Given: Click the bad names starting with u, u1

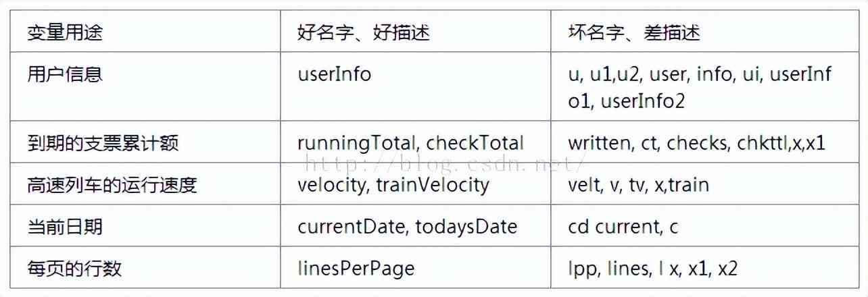Looking at the screenshot, I should [700, 87].
